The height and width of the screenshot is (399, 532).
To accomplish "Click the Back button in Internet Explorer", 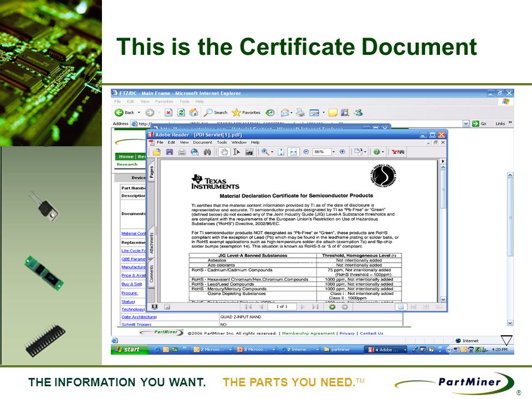I will pos(124,112).
